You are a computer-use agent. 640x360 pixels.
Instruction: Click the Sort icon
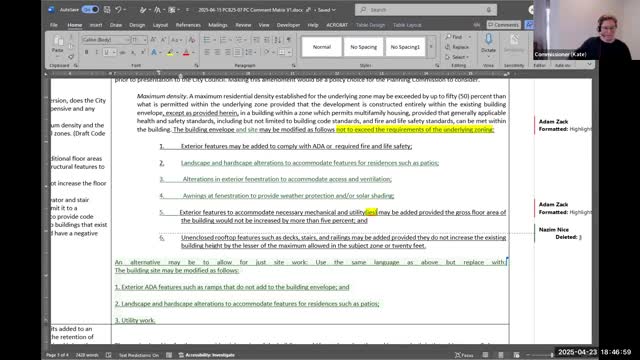click(278, 40)
